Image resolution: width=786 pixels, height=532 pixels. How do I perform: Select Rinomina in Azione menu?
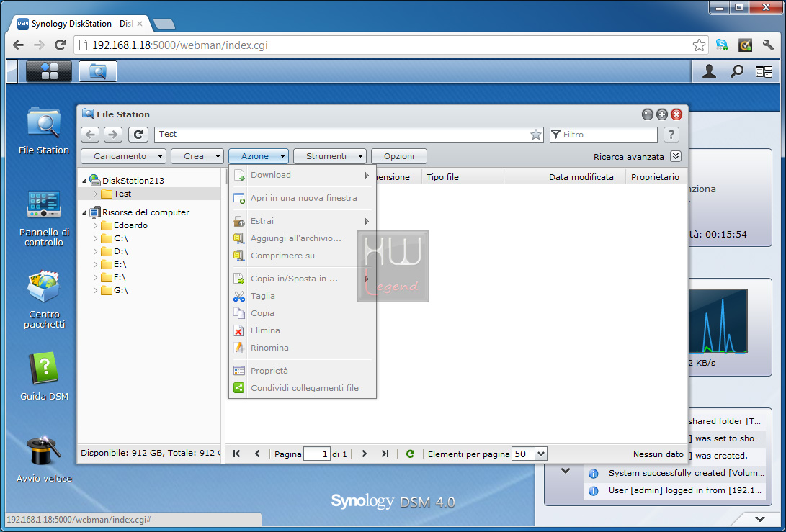pos(303,348)
